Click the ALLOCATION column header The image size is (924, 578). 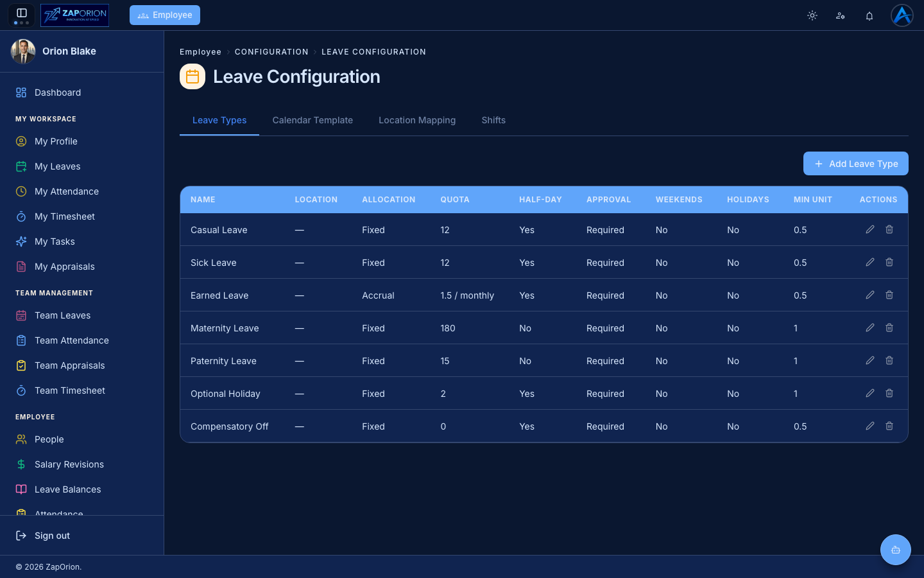[389, 200]
